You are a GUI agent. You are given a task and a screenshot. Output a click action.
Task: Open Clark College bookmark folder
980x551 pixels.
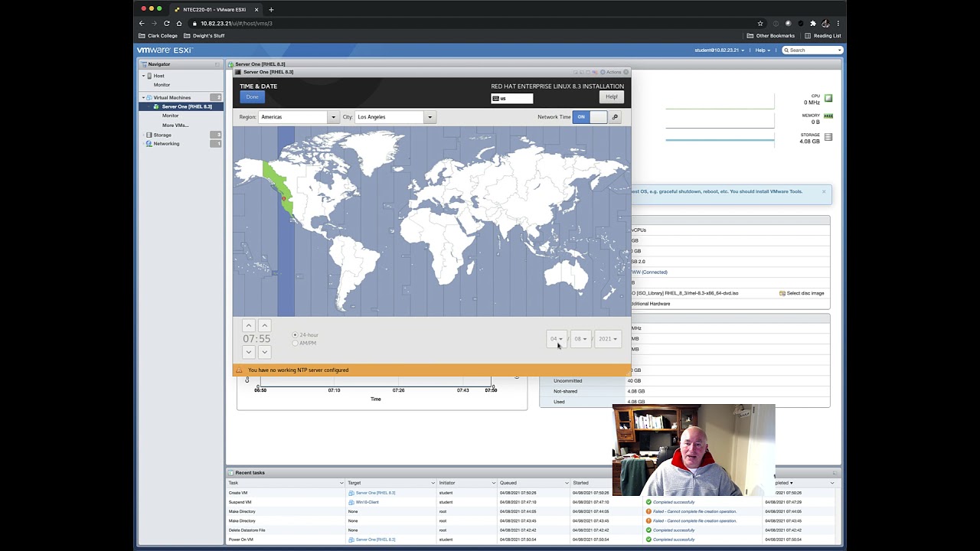coord(158,36)
